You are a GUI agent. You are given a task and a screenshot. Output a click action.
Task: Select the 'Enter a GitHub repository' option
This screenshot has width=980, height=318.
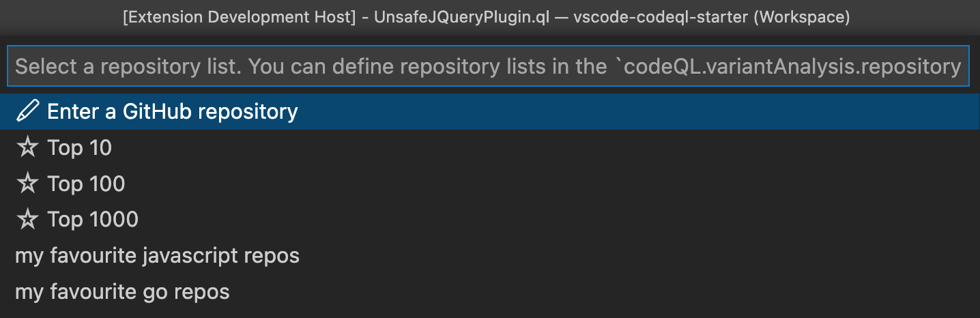tap(172, 111)
